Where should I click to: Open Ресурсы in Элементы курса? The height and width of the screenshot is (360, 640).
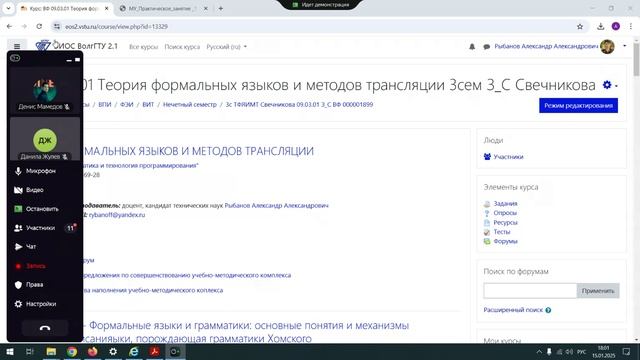[x=505, y=222]
